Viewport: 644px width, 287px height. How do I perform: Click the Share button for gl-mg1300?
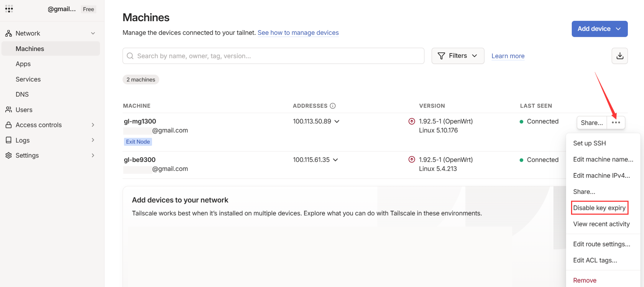[x=592, y=122]
